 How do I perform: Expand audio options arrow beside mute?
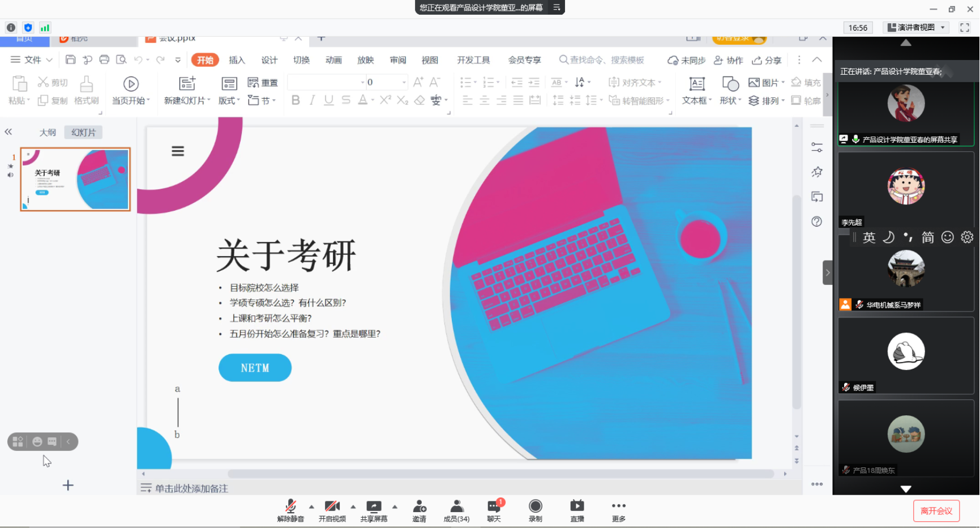[311, 506]
